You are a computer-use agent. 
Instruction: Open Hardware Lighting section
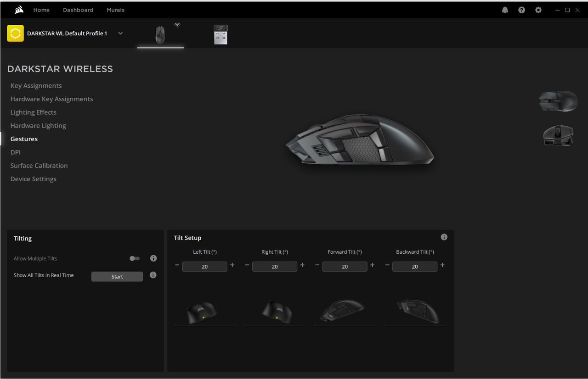click(x=38, y=126)
